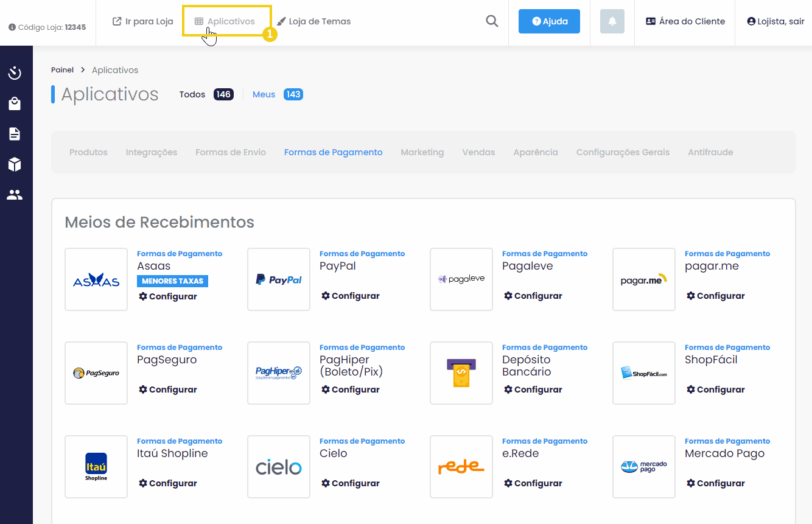Switch to the Formas de Envio tab

click(231, 152)
